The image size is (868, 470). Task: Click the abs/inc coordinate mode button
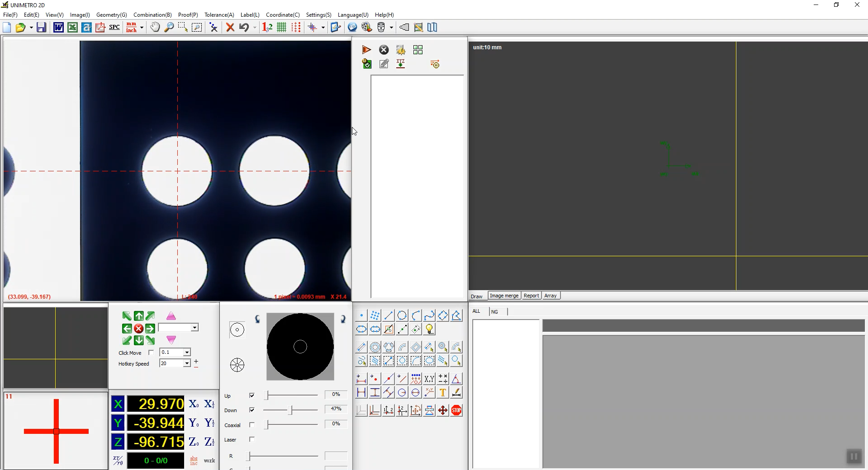click(x=194, y=461)
